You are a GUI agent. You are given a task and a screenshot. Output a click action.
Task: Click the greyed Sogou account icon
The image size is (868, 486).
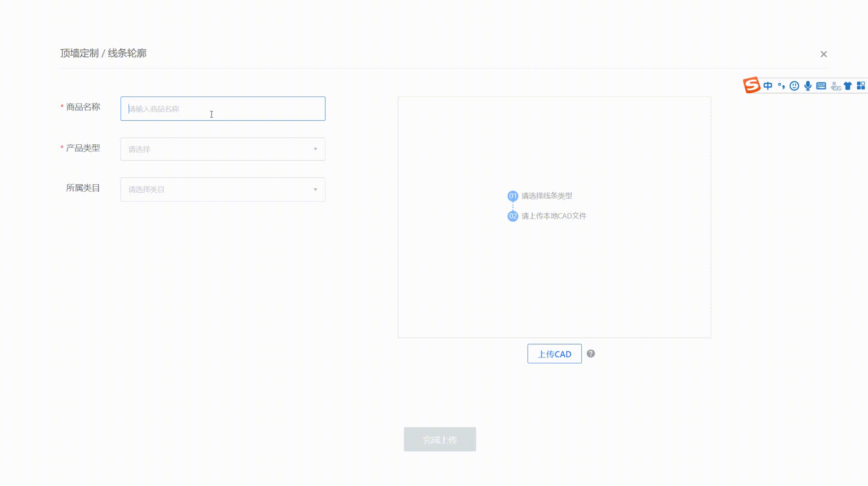coord(835,86)
